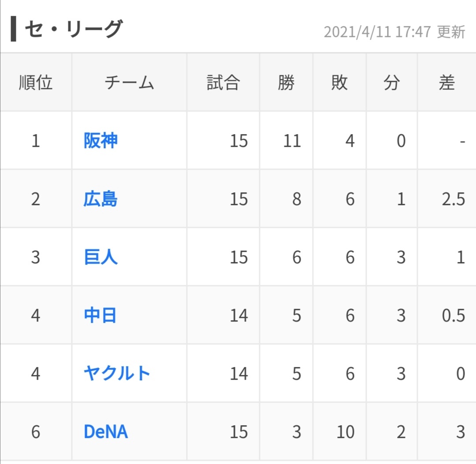Select 中日's 0.5 games-behind value
476x464 pixels.
(453, 316)
